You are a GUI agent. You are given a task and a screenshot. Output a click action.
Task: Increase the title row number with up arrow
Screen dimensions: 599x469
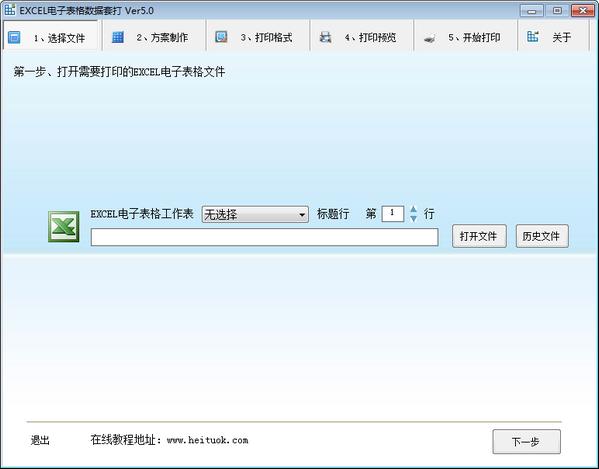[413, 209]
